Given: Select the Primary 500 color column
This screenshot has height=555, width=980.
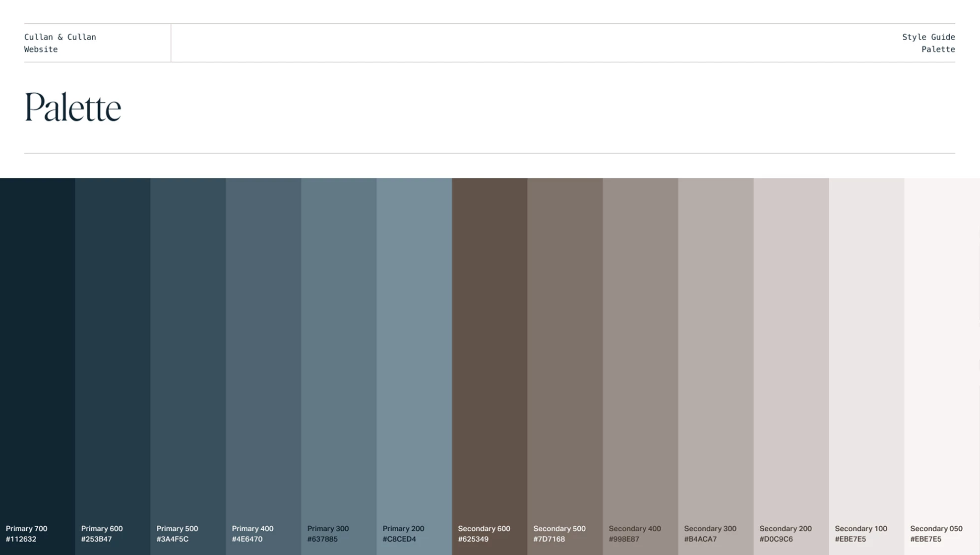Looking at the screenshot, I should [188, 347].
